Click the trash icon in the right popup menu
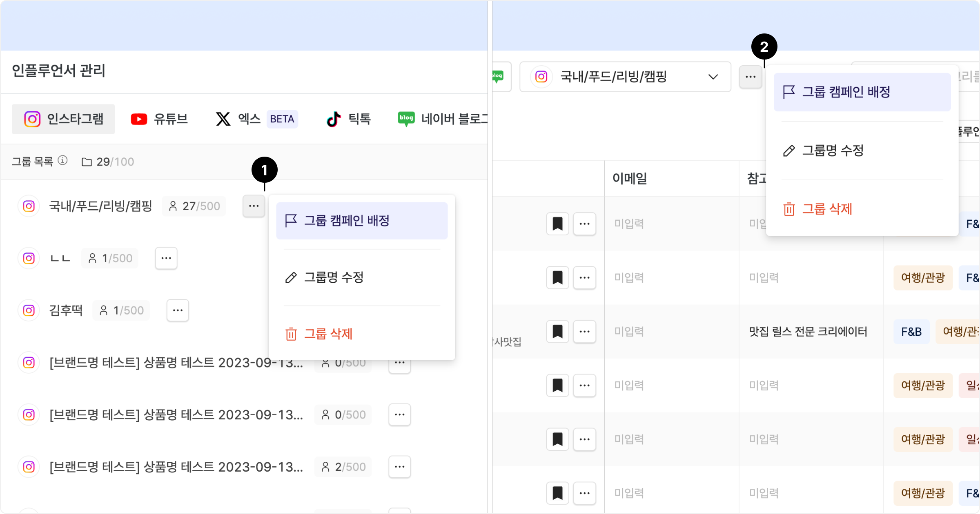 tap(789, 209)
